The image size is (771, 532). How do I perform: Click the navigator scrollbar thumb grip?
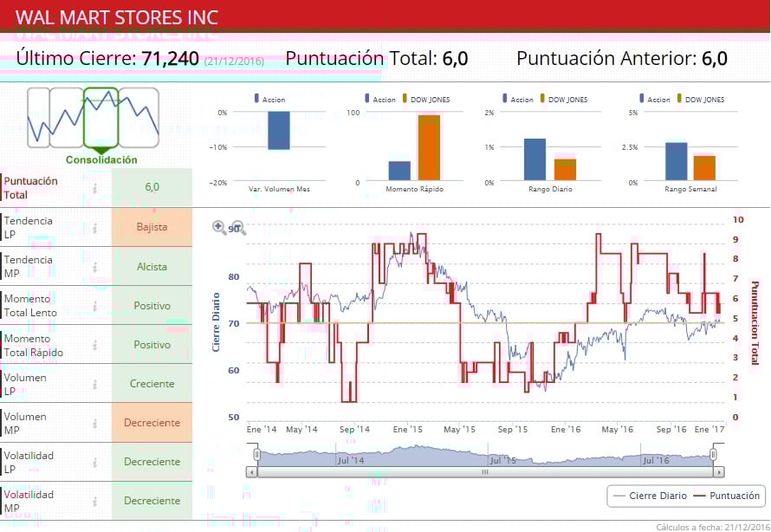coord(485,472)
